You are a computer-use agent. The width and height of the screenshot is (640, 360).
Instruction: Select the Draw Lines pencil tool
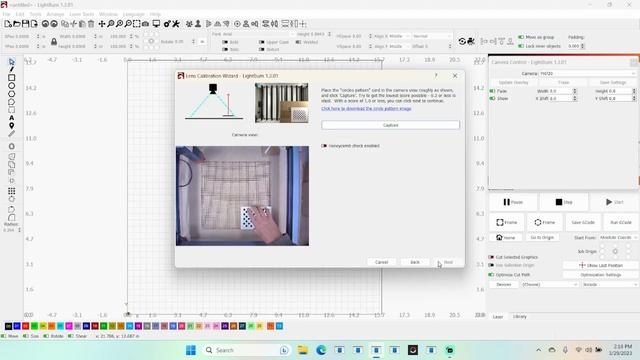click(x=11, y=69)
